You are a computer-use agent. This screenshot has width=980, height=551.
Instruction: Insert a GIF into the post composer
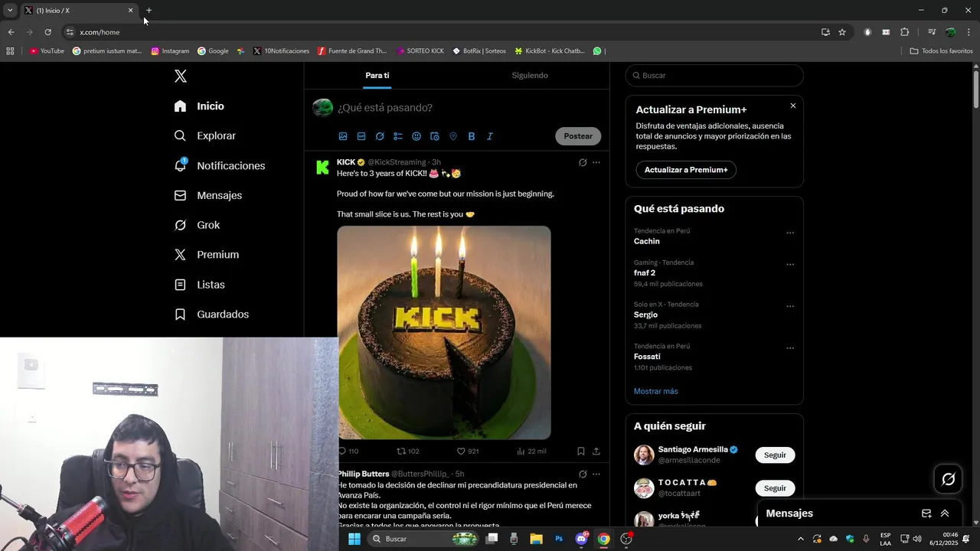(x=361, y=136)
